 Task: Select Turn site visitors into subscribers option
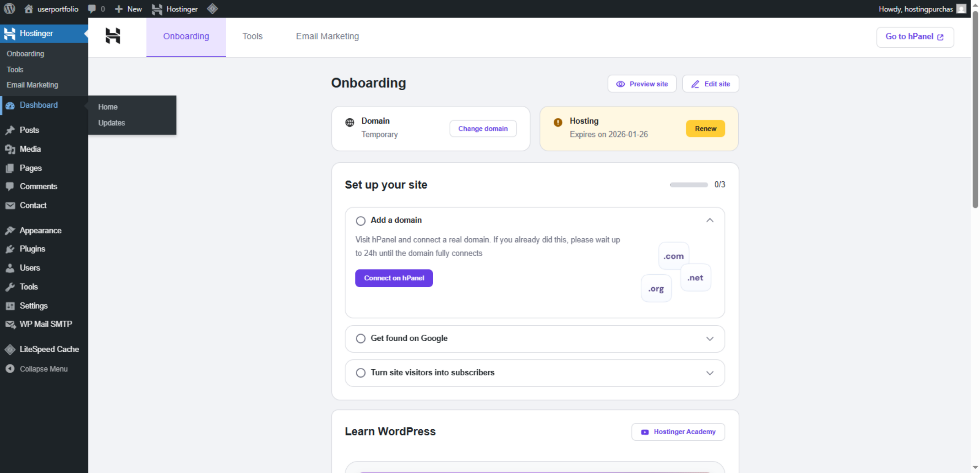361,373
